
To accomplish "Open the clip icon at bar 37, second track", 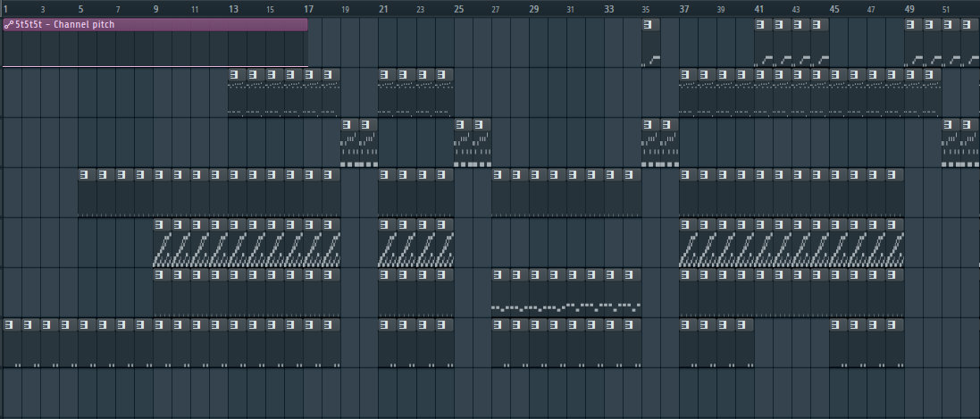I will click(x=685, y=75).
